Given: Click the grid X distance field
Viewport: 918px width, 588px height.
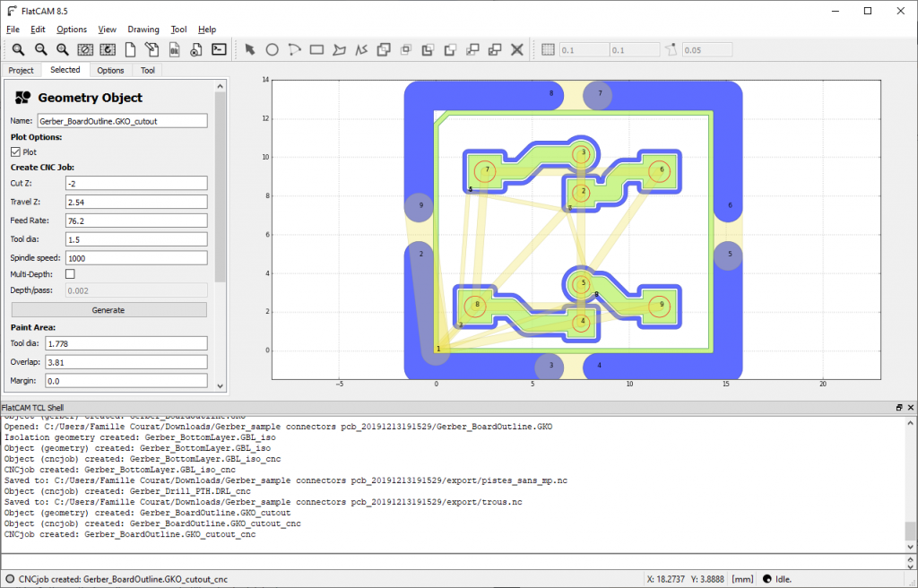Looking at the screenshot, I should (x=585, y=50).
